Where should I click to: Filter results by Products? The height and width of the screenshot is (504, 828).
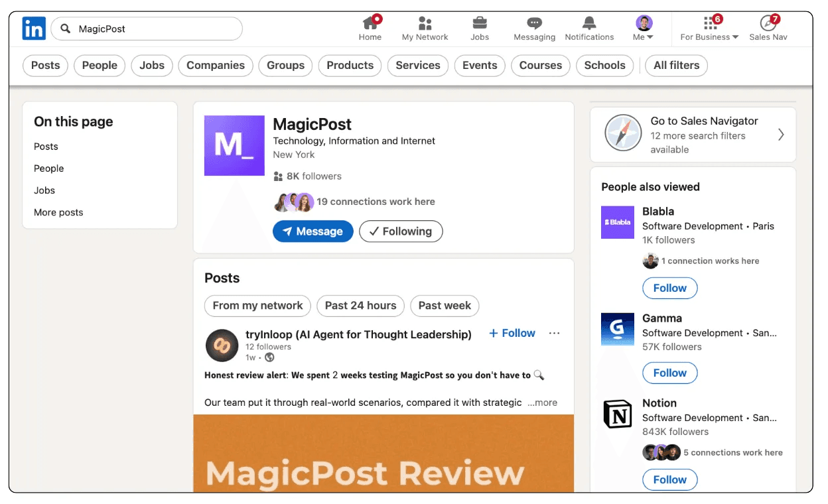click(x=350, y=66)
